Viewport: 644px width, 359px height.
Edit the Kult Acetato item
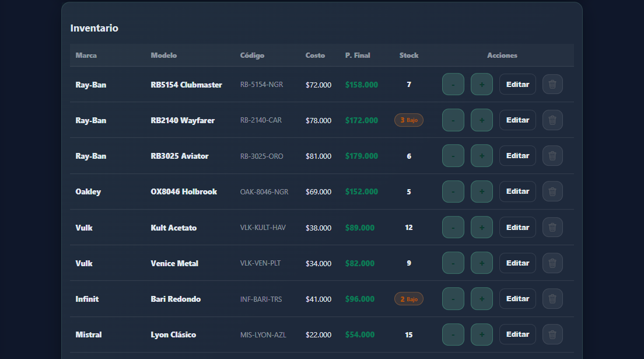(517, 228)
